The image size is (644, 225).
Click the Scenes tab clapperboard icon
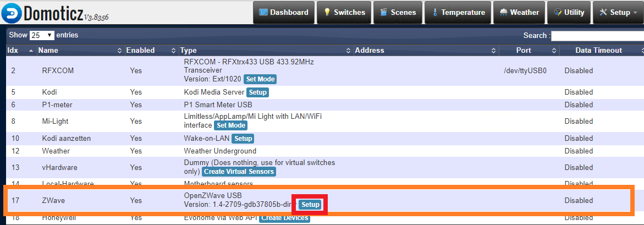coord(384,12)
